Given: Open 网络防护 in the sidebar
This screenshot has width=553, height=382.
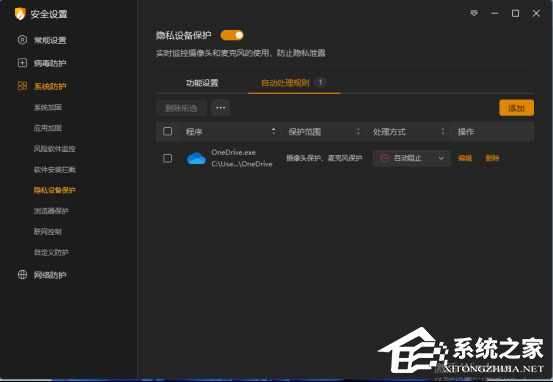Looking at the screenshot, I should point(50,275).
